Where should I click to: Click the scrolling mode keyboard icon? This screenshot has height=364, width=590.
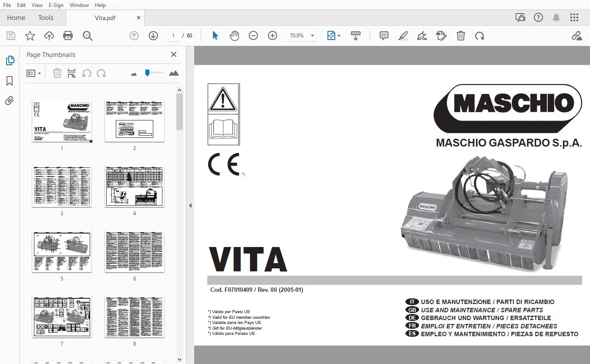tap(356, 36)
